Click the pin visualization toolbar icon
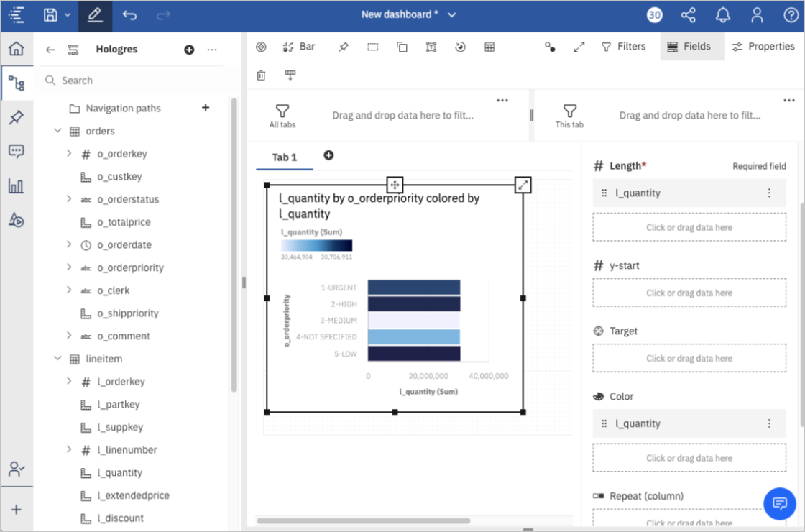The width and height of the screenshot is (805, 532). point(344,47)
